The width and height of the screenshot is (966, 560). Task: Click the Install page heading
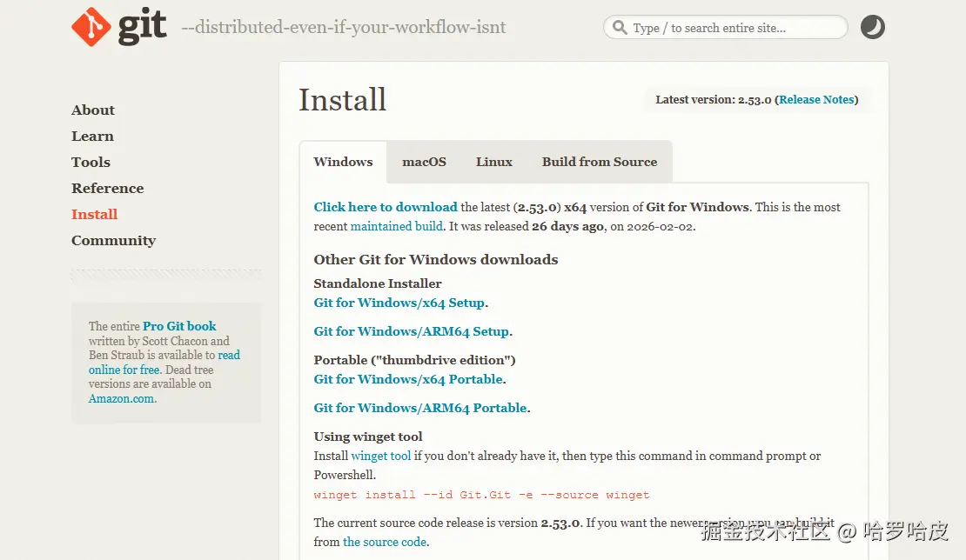click(343, 100)
